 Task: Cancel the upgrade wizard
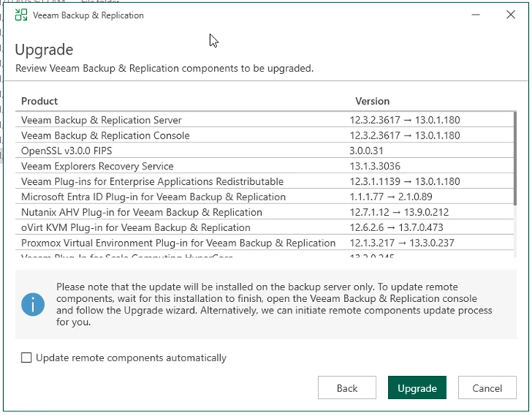[x=487, y=388]
